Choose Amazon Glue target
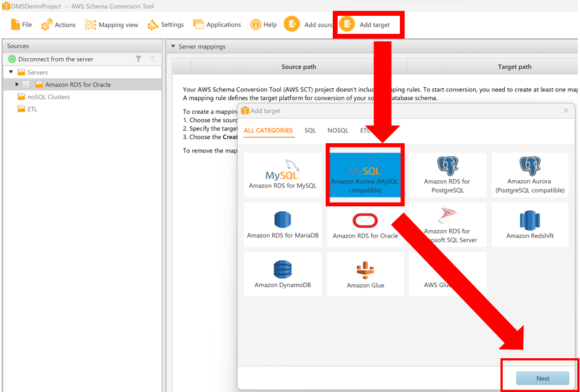Viewport: 580px width, 392px height. [x=365, y=274]
